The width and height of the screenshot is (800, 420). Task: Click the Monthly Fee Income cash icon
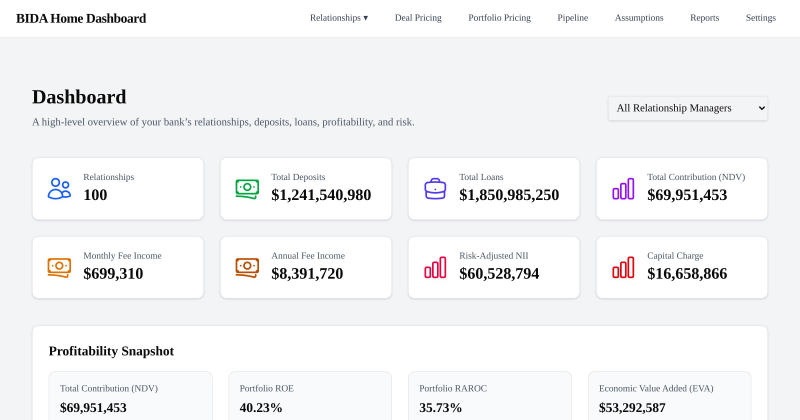coord(60,267)
